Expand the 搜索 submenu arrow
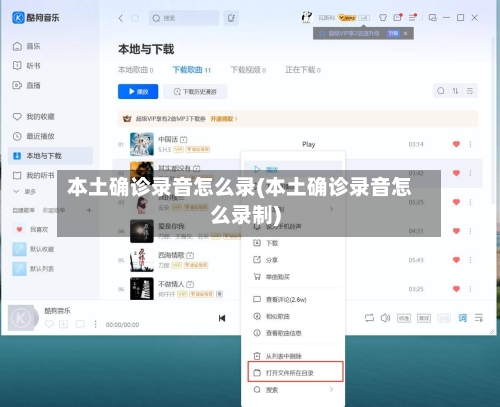Screen dimensions: 500x407 [331, 389]
